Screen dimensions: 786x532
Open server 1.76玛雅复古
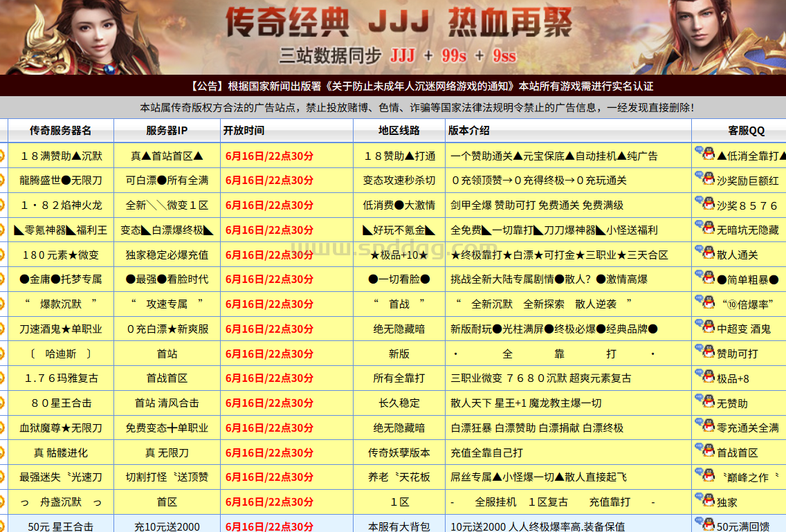click(61, 378)
